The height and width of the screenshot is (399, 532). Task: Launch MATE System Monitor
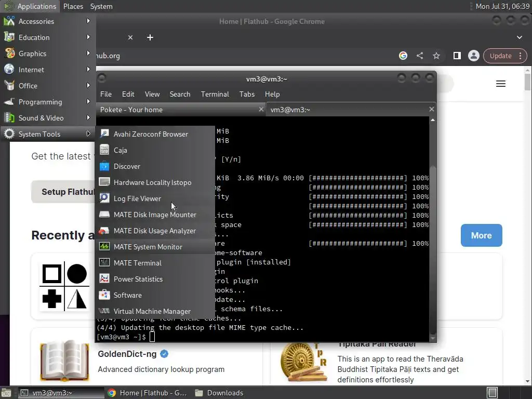pos(155,247)
